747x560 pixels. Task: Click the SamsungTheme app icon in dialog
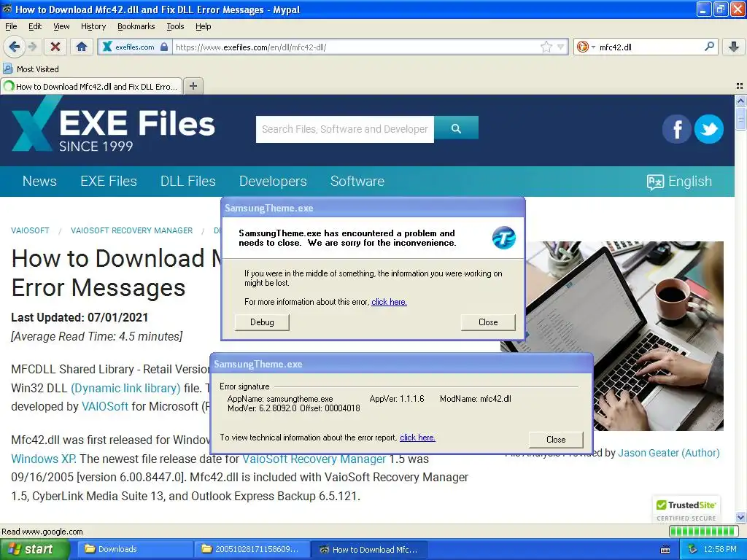pos(503,238)
